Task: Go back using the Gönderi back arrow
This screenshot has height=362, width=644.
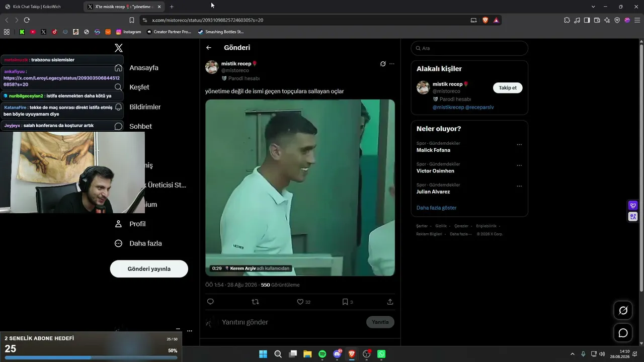Action: [x=209, y=48]
